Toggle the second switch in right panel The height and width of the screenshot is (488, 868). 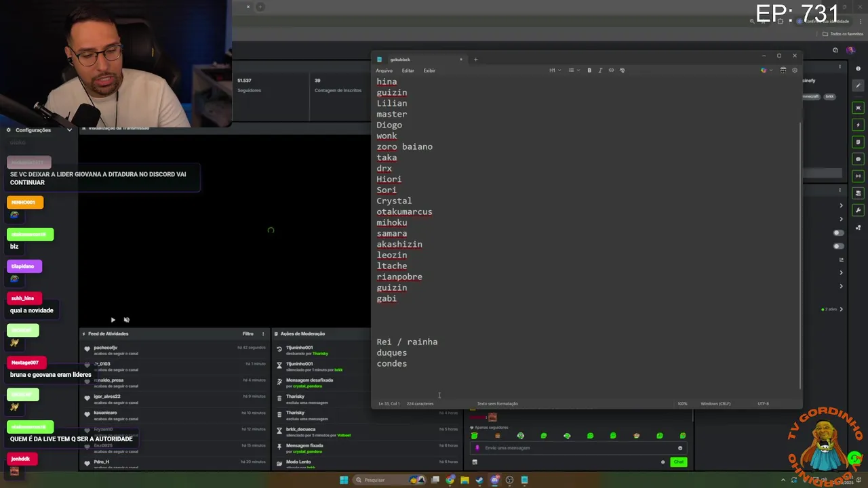839,246
